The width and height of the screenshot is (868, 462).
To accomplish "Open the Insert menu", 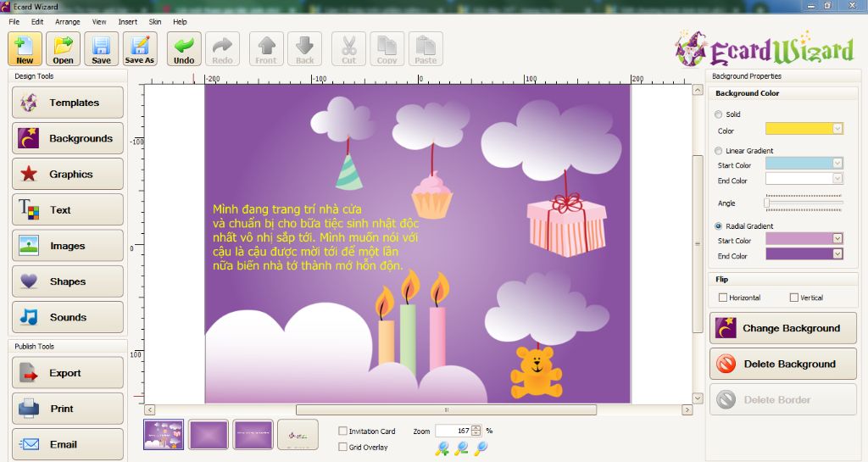I will click(x=128, y=21).
